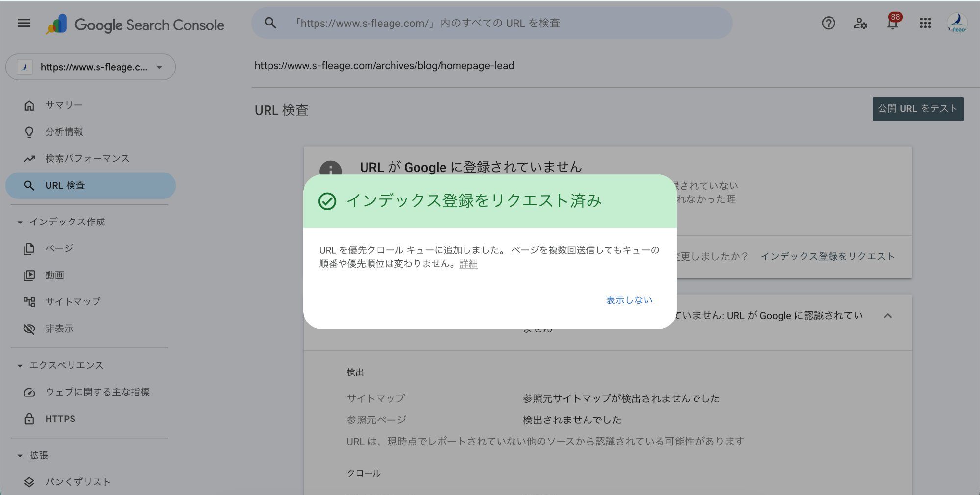The height and width of the screenshot is (495, 980).
Task: Click inside the URL inspection search bar
Action: [490, 23]
